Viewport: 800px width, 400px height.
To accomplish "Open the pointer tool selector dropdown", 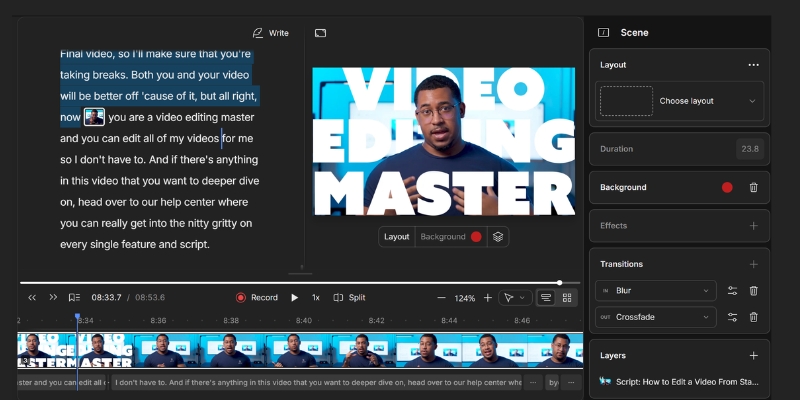I will point(514,298).
